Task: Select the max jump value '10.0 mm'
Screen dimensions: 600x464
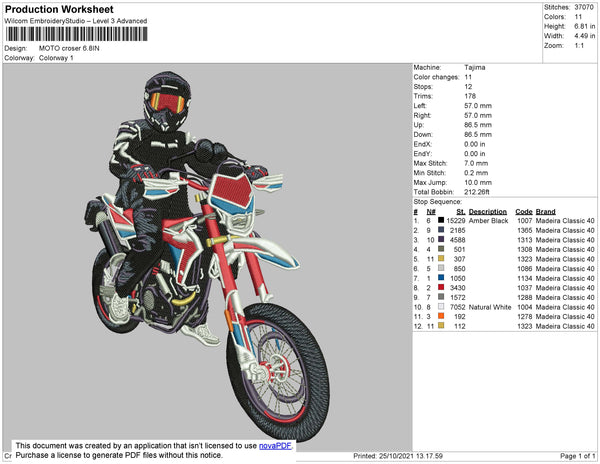Action: (x=478, y=182)
